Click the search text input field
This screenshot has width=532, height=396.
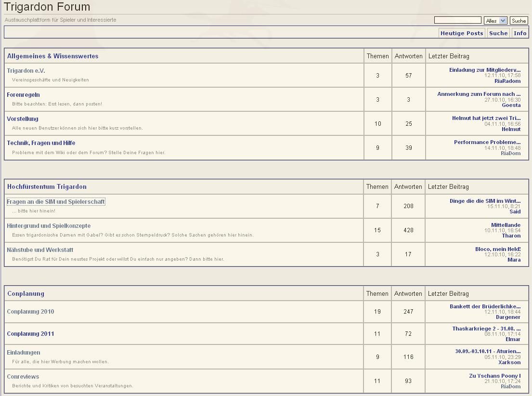tap(457, 20)
